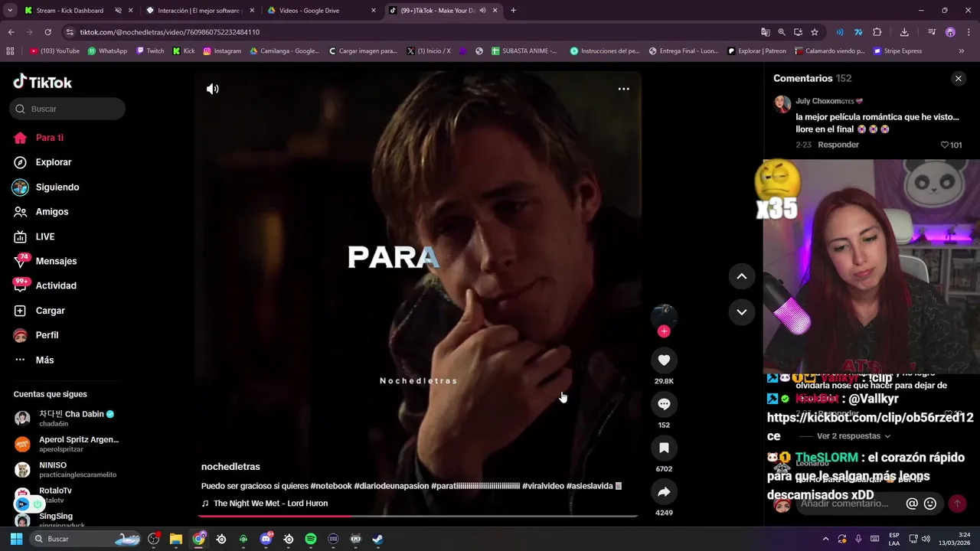Switch to the Interacción browser tab

tap(198, 11)
